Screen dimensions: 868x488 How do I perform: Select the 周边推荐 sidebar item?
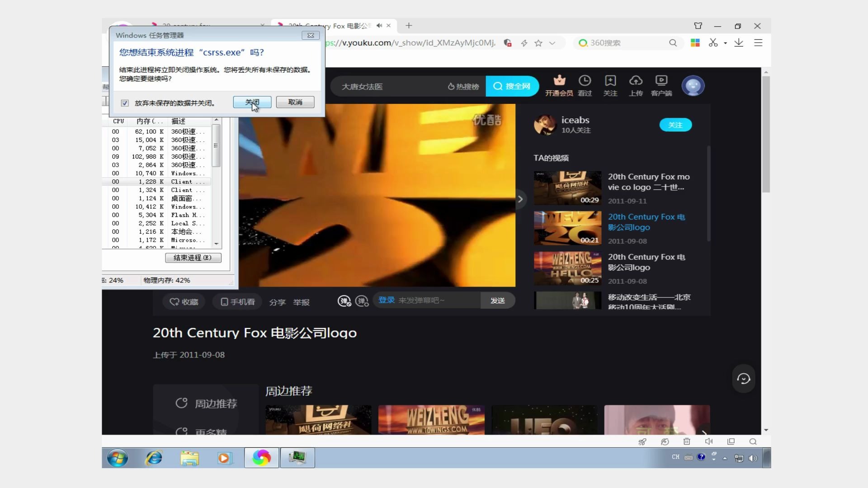coord(206,403)
